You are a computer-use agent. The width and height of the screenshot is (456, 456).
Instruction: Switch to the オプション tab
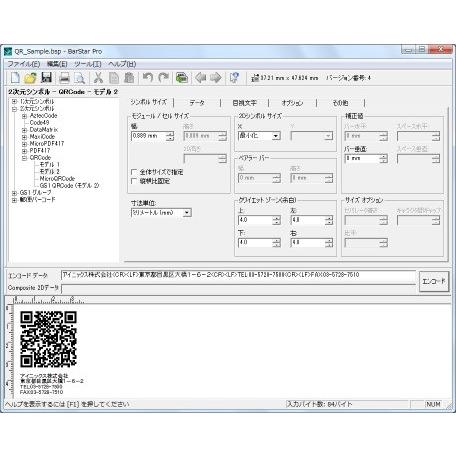pos(292,103)
